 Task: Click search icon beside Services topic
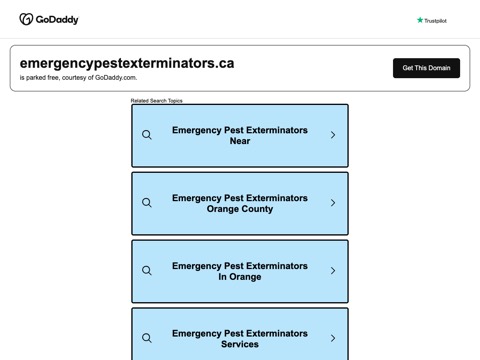147,338
